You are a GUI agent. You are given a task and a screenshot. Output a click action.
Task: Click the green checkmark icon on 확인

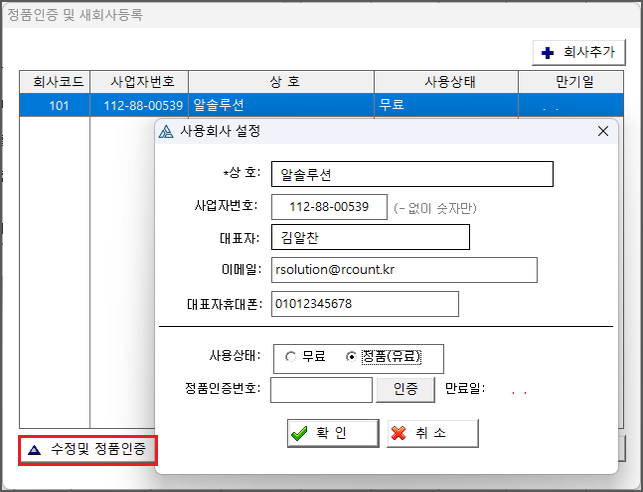[299, 433]
